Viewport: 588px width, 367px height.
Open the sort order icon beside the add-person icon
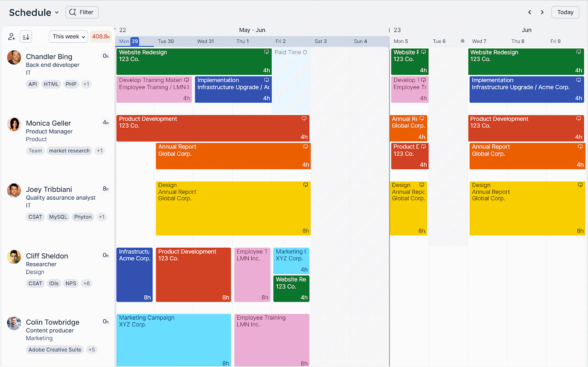click(25, 36)
